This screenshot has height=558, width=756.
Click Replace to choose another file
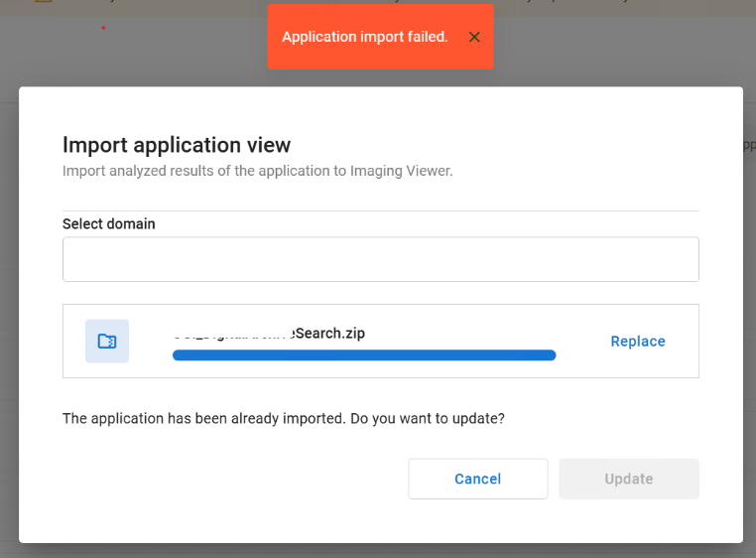637,342
